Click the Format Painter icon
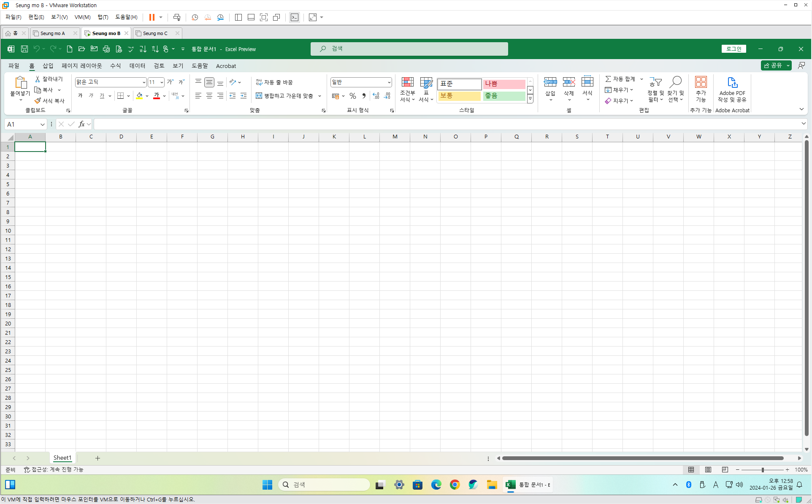The width and height of the screenshot is (812, 504). (38, 101)
